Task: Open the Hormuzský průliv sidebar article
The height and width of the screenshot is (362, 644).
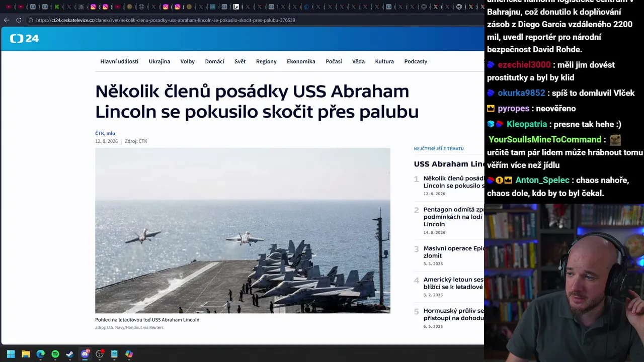Action: coord(453,314)
